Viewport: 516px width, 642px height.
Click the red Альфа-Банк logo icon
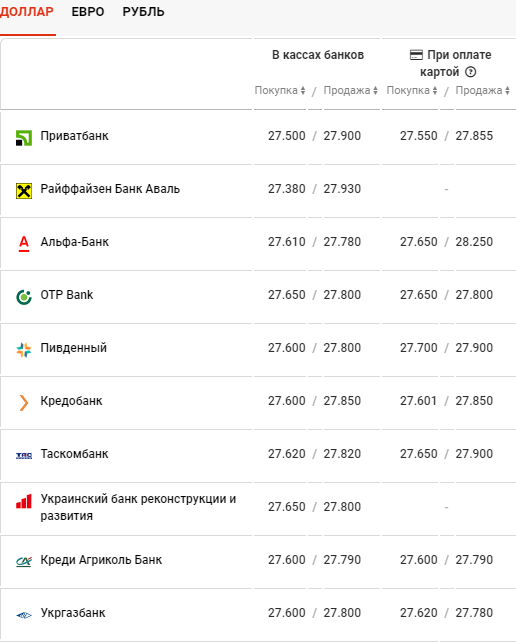pyautogui.click(x=24, y=244)
